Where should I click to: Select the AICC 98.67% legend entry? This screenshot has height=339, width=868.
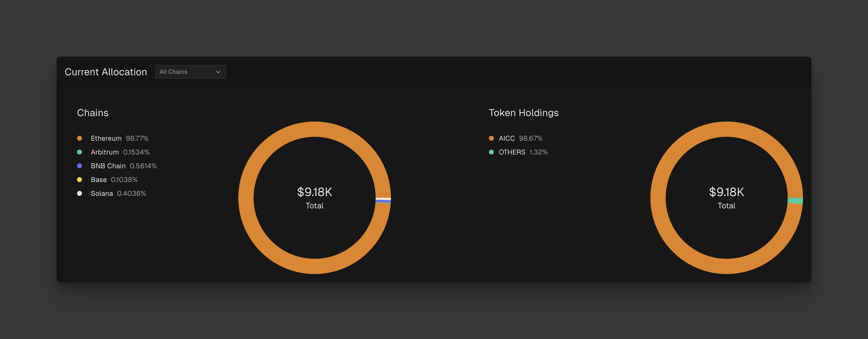(520, 138)
